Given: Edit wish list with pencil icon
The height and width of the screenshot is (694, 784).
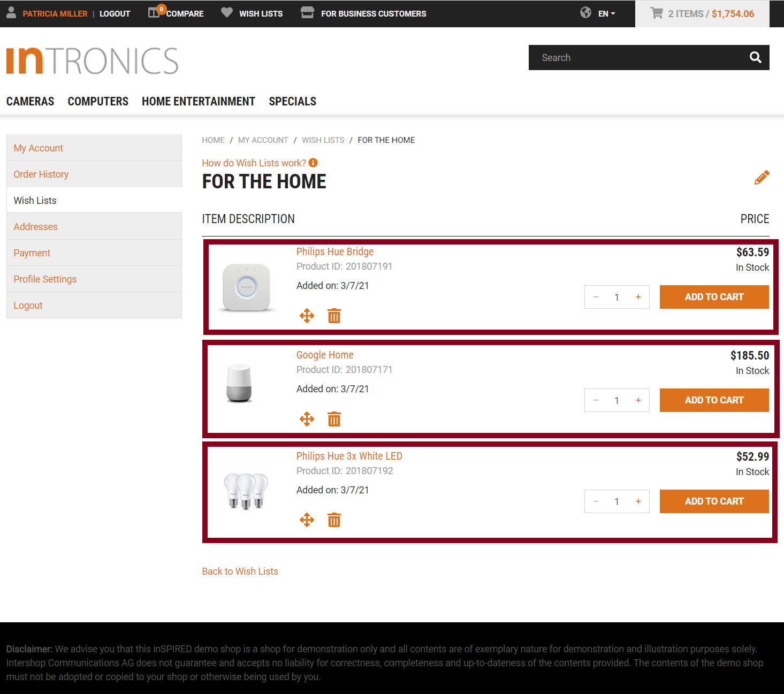Looking at the screenshot, I should [762, 177].
